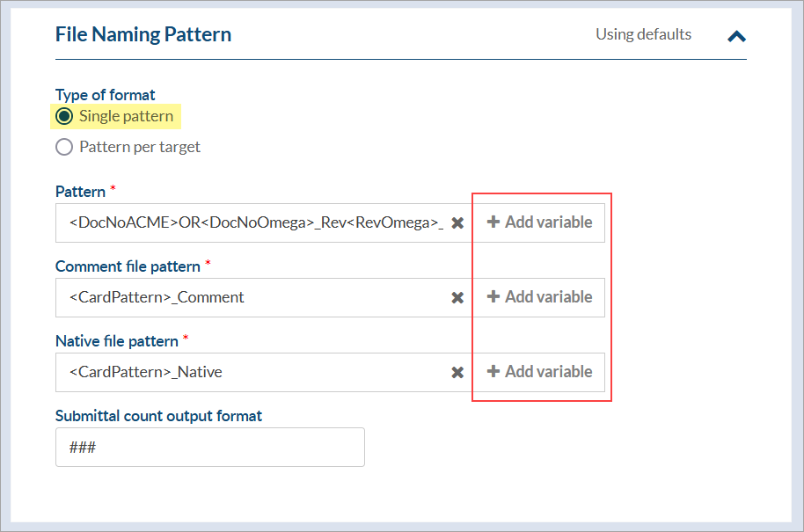Focus the Submittal count output format field
Image resolution: width=804 pixels, height=532 pixels.
209,448
